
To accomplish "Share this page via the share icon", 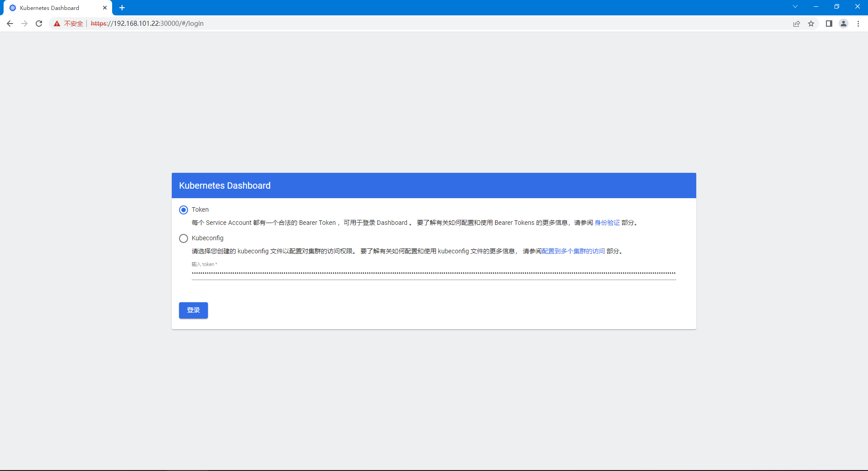I will tap(797, 24).
